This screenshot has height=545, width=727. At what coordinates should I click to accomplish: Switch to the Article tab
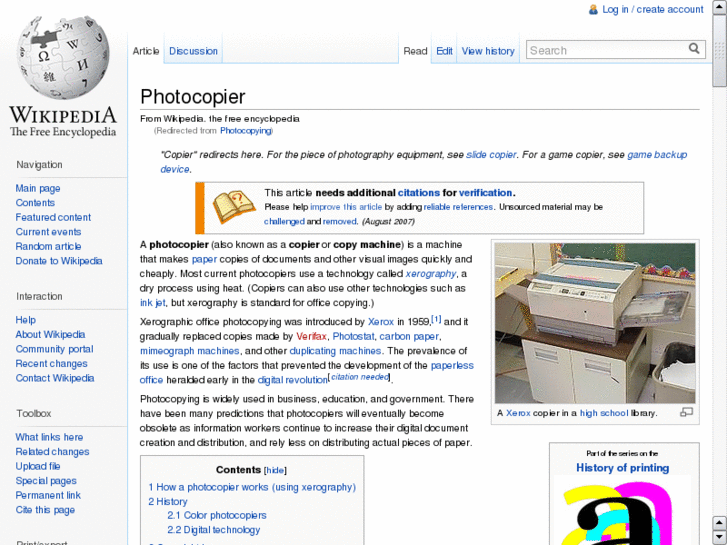(x=146, y=51)
